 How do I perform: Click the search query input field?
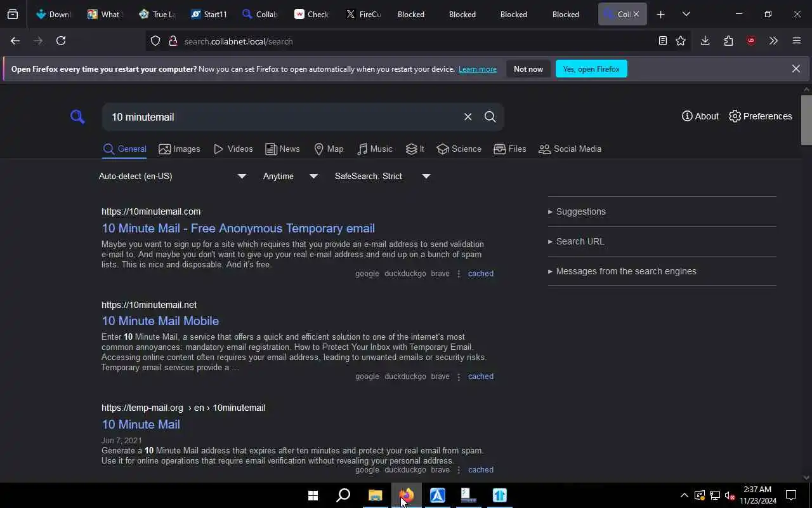coord(282,117)
